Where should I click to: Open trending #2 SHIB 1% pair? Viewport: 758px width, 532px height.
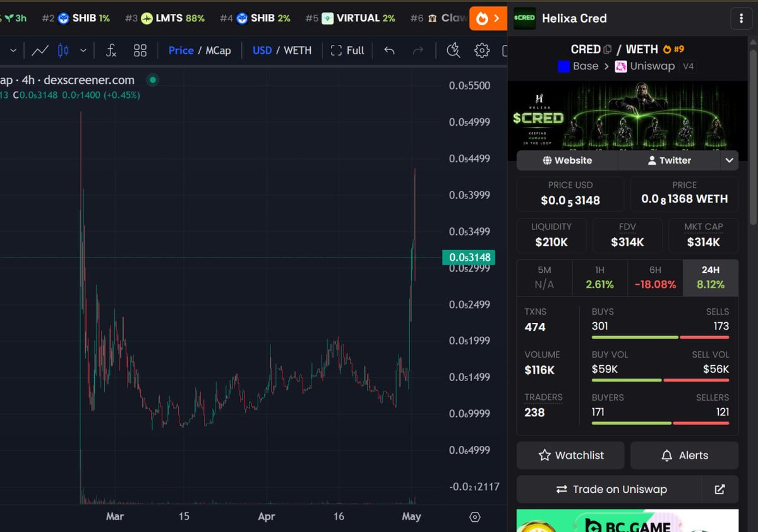click(x=76, y=18)
